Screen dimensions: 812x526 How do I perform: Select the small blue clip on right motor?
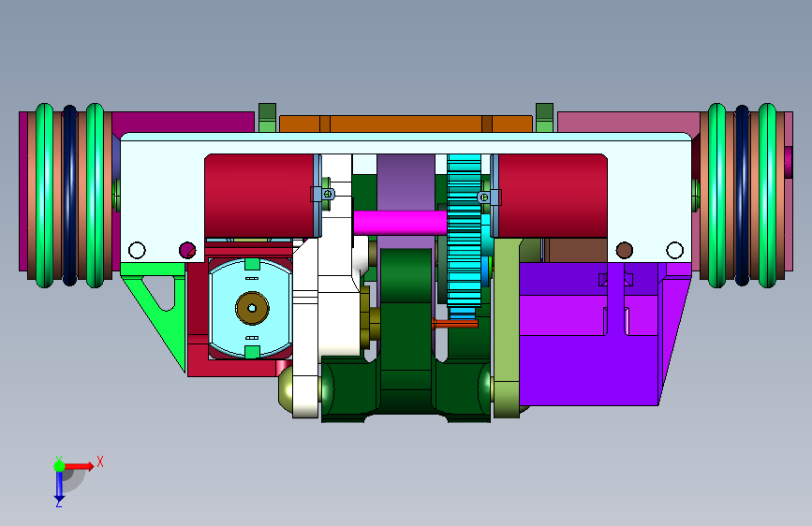pyautogui.click(x=489, y=197)
